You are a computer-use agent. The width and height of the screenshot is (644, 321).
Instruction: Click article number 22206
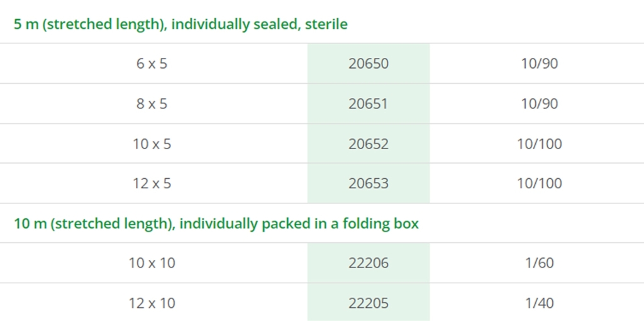[x=369, y=263]
